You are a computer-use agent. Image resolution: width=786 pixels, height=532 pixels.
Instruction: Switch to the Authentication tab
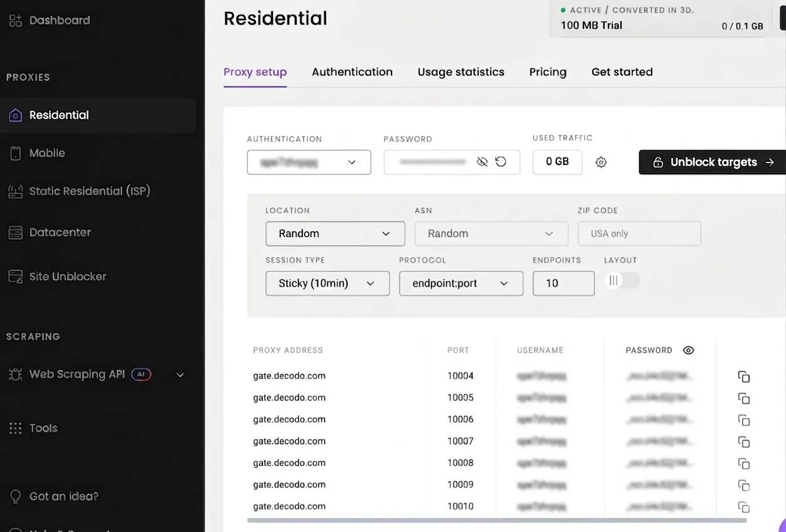pyautogui.click(x=352, y=72)
